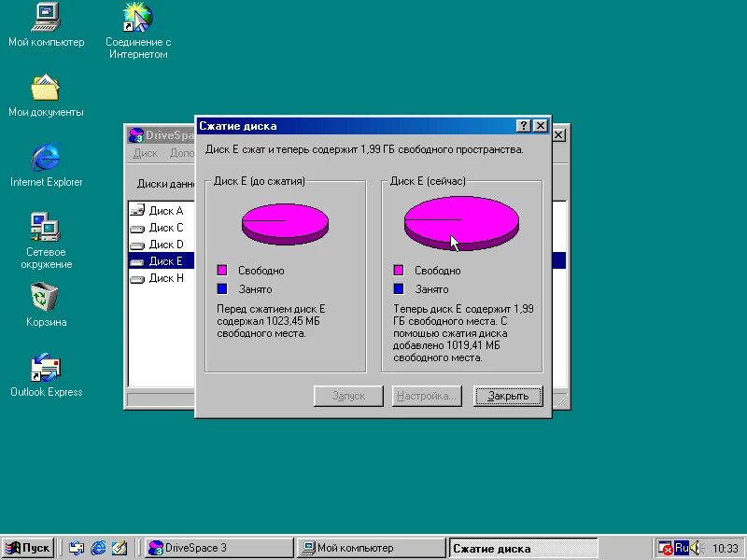The width and height of the screenshot is (747, 560).
Task: Click the DriveSpace window resize grip
Action: pos(562,401)
